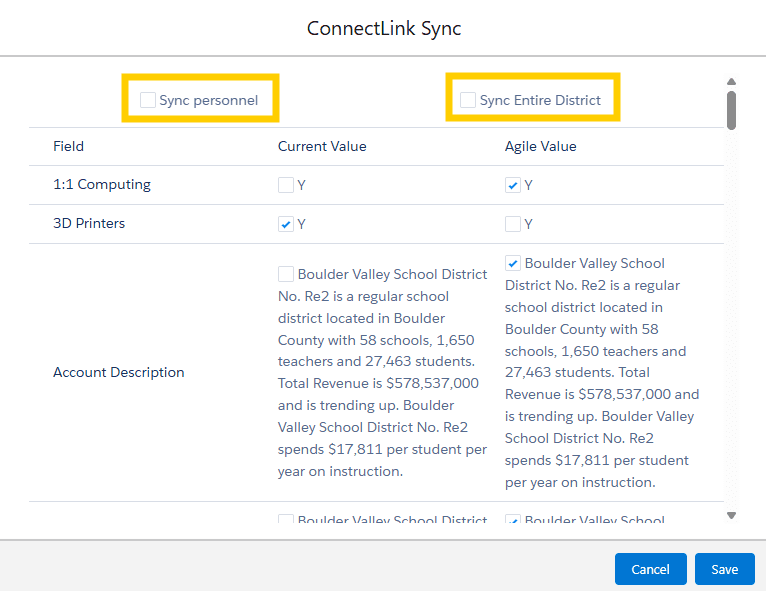Viewport: 766px width, 591px height.
Task: Click the vertical scrollbar thumb
Action: tap(731, 110)
